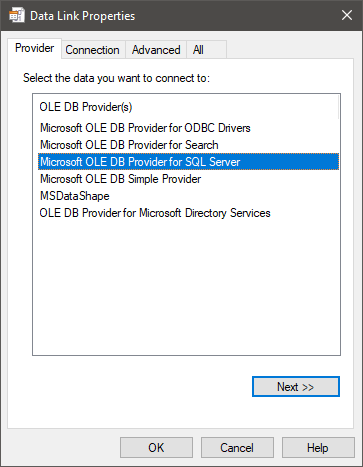
Task: Switch to the Provider tab
Action: click(x=34, y=48)
